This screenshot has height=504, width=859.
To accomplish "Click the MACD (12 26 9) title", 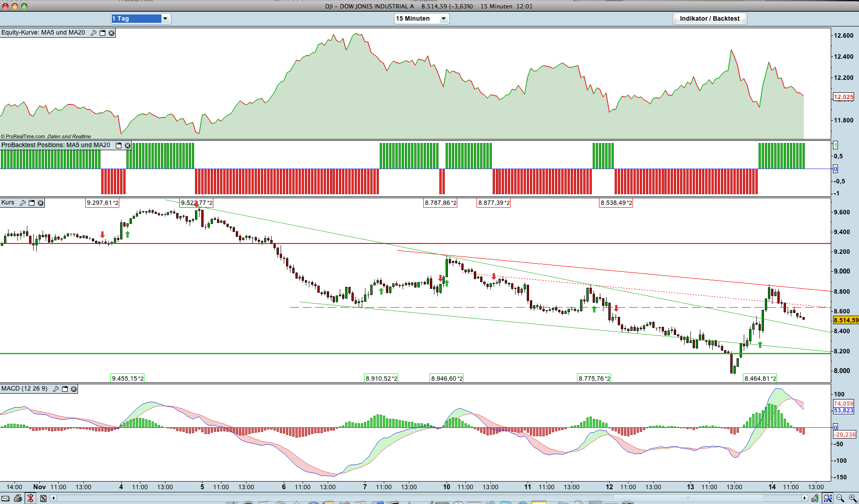I will click(x=24, y=389).
